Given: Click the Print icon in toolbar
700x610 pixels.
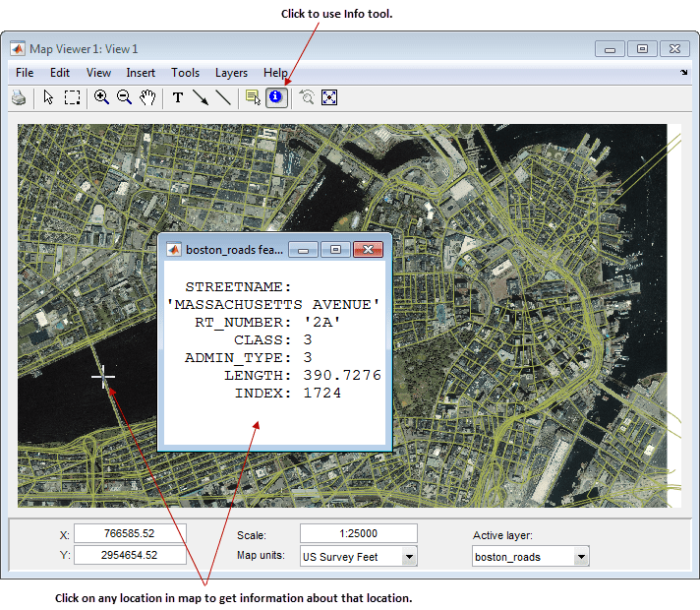Looking at the screenshot, I should click(x=19, y=97).
